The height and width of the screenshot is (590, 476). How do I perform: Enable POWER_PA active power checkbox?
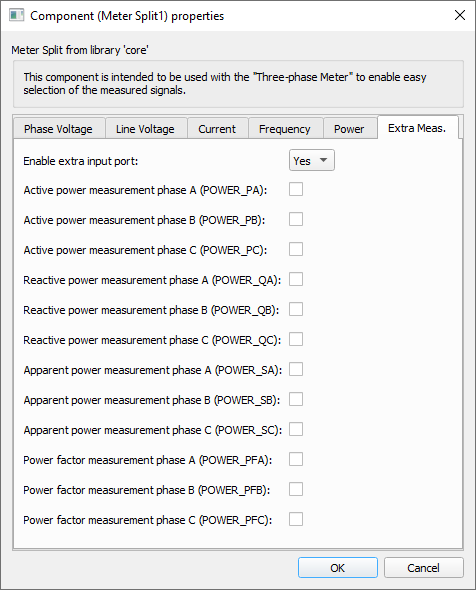[296, 189]
